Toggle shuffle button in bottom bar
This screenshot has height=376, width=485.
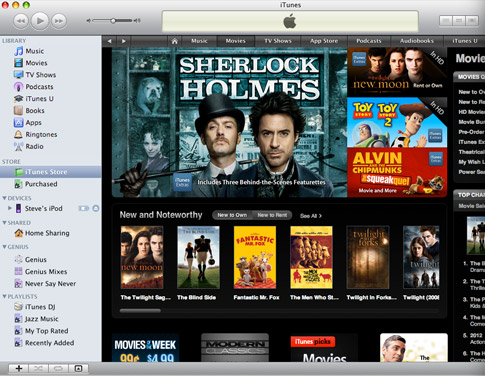coord(38,368)
